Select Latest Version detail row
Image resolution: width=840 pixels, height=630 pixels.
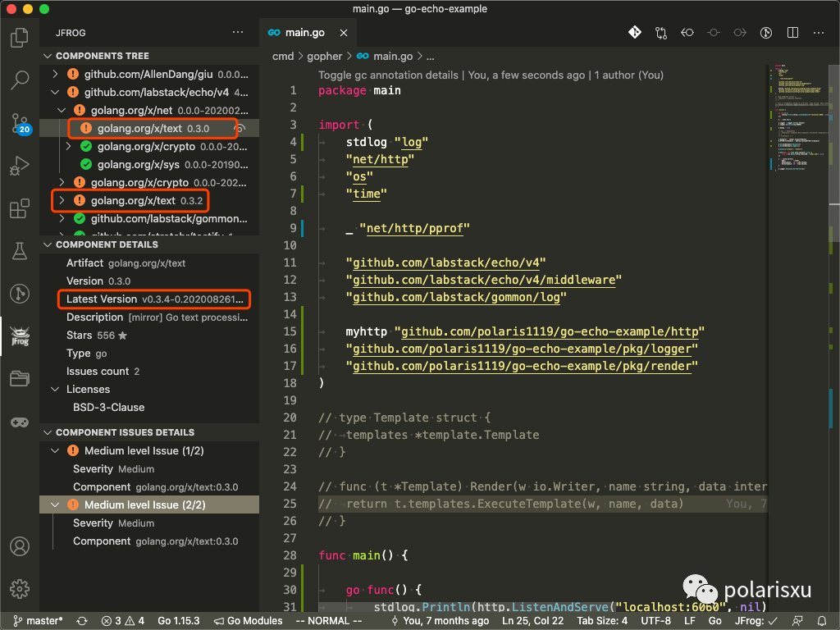[x=149, y=299]
